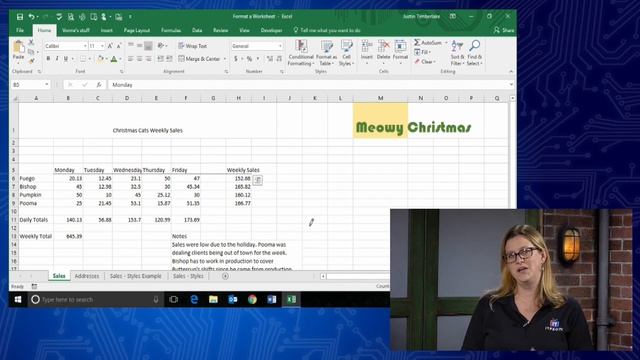
Task: Collapse the ribbon with the caret
Action: [x=511, y=71]
